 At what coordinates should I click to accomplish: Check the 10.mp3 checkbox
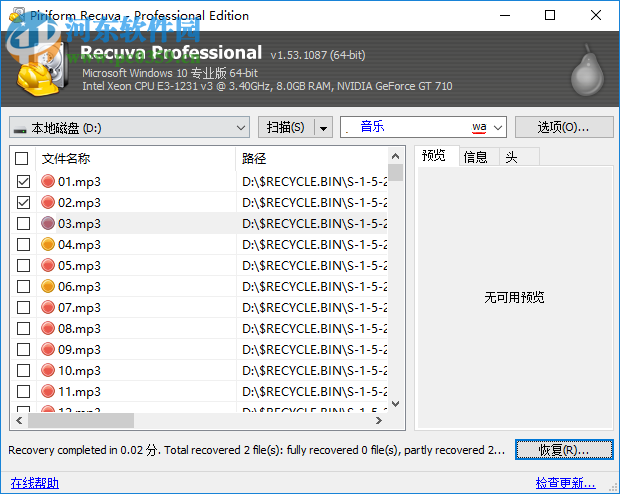[23, 370]
